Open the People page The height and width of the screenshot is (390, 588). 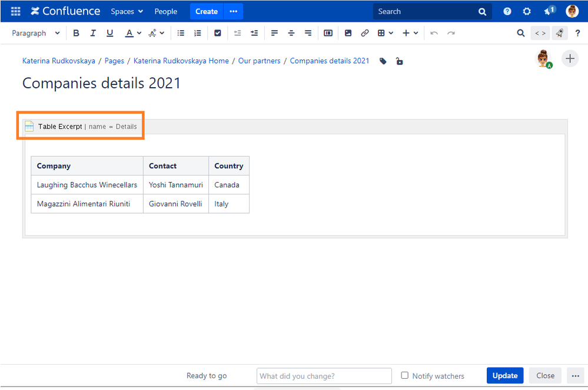tap(166, 11)
